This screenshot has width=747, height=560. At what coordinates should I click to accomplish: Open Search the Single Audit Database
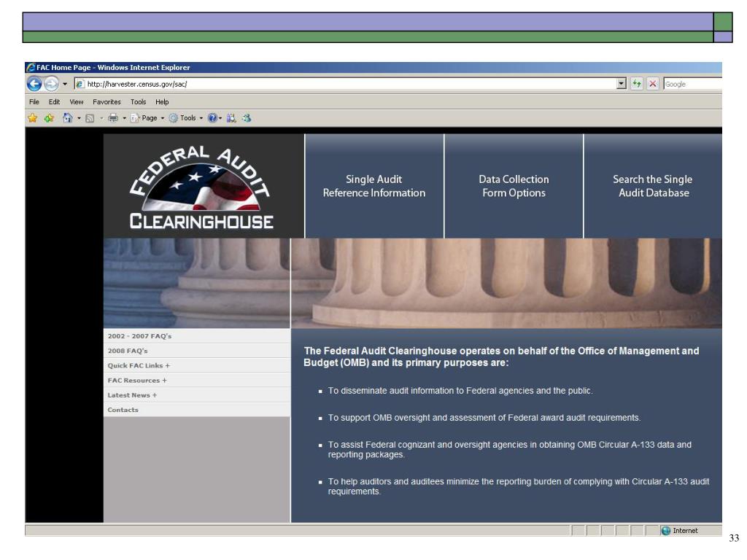pos(653,186)
